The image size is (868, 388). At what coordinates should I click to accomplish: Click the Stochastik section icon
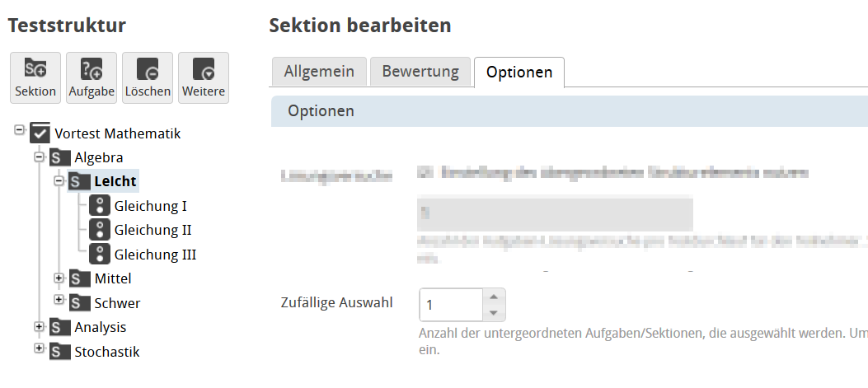pos(59,352)
